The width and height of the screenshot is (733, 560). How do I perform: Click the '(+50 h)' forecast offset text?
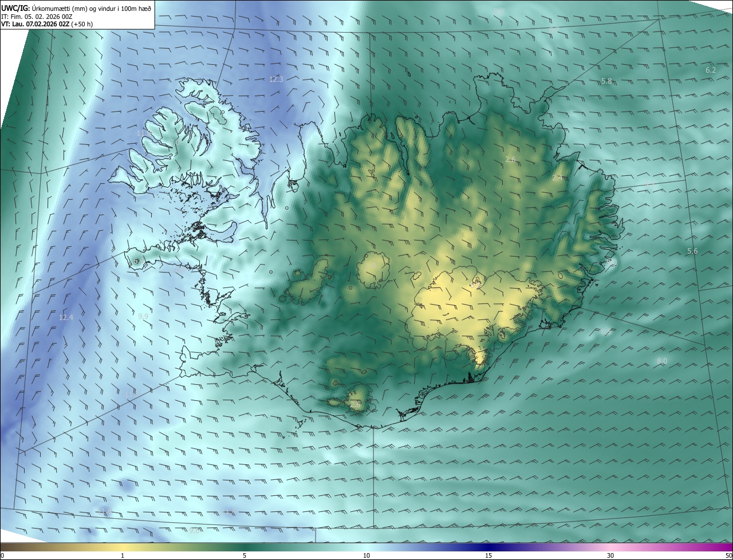point(82,24)
